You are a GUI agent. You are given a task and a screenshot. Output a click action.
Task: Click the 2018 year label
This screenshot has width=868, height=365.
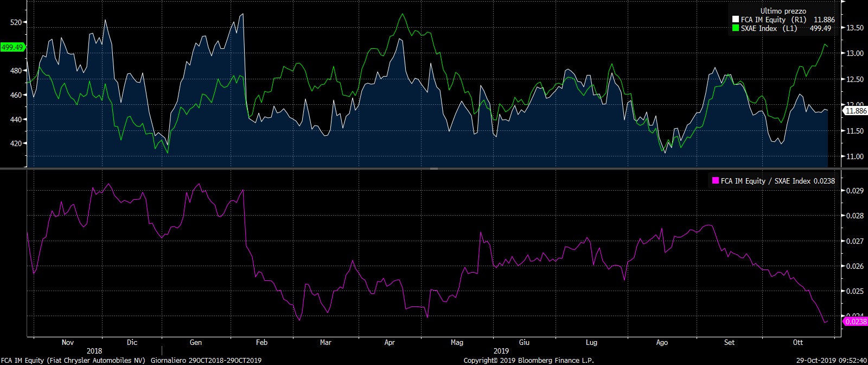94,351
